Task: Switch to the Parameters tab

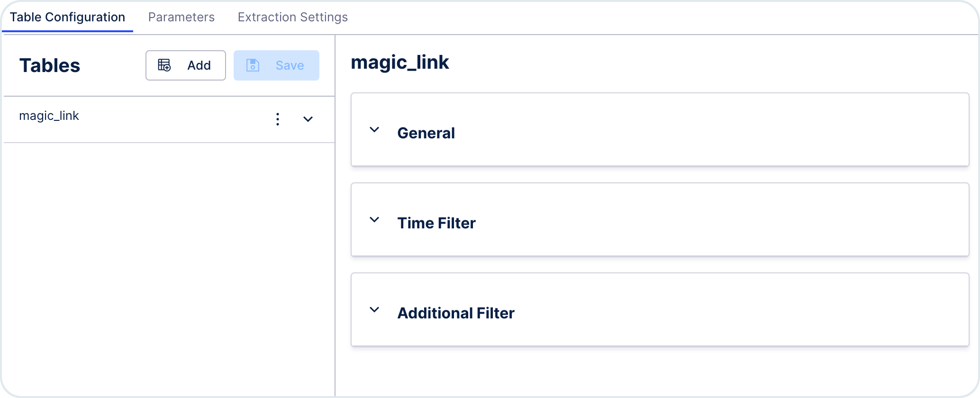Action: click(x=181, y=17)
